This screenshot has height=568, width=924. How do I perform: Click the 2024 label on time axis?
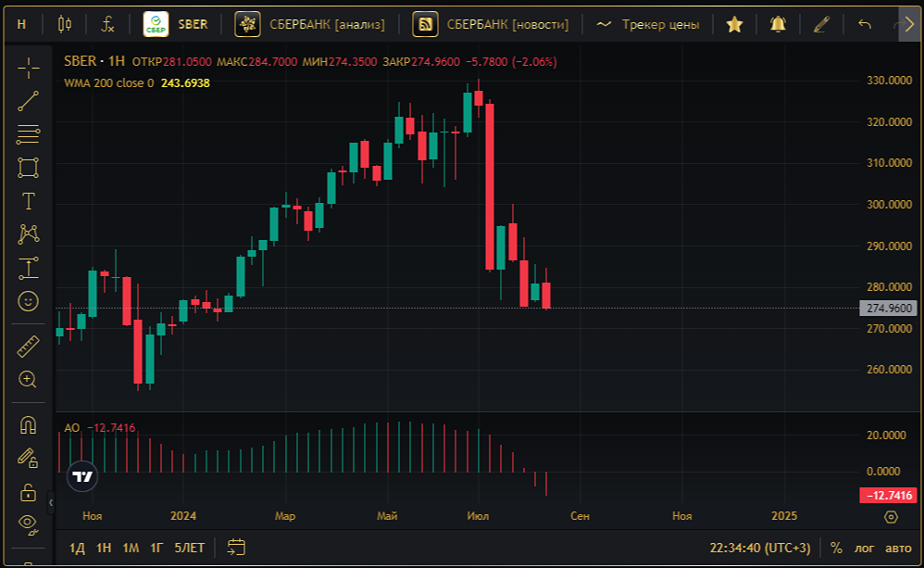tap(183, 515)
